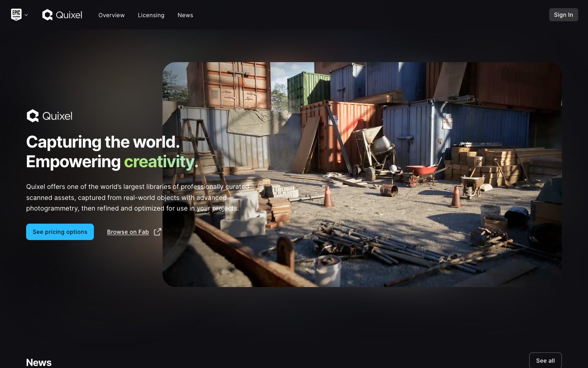The height and width of the screenshot is (368, 588).
Task: Click See pricing options button
Action: point(60,232)
